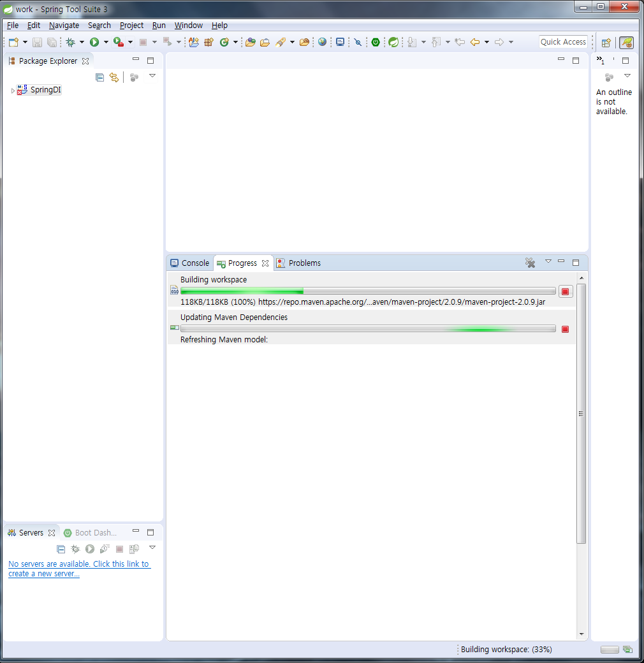Open Progress view menu triangle
The image size is (644, 663).
pos(548,261)
